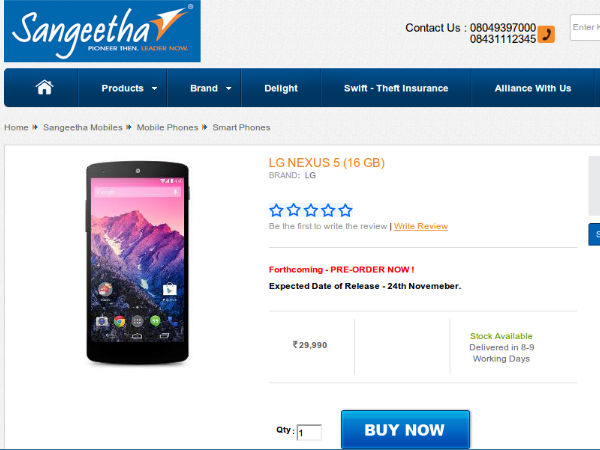Screen dimensions: 600x450
Task: Open Alliance With Us page
Action: [x=532, y=88]
